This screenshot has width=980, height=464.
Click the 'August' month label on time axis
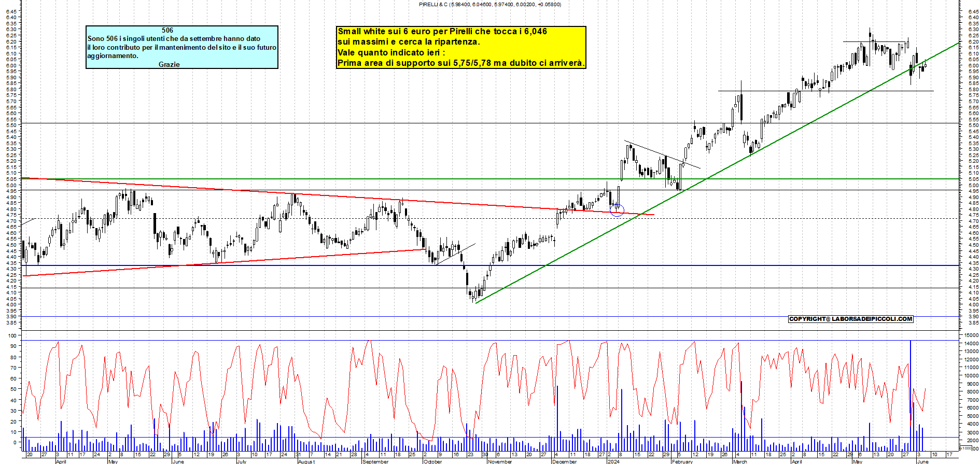click(306, 461)
